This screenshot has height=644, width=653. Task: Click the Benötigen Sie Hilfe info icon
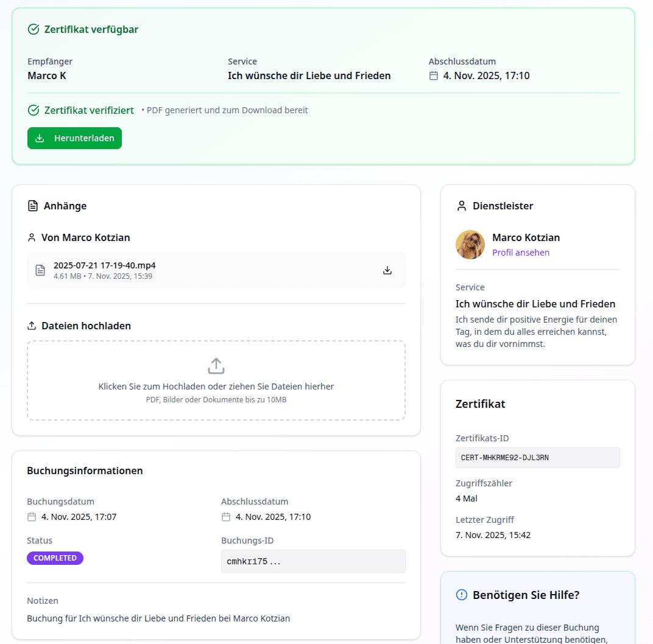462,595
